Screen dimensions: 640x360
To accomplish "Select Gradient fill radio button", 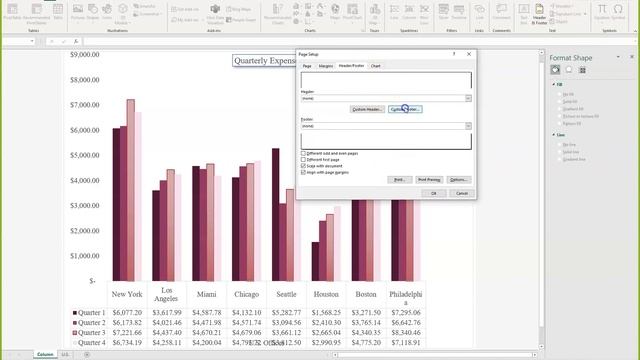I will point(560,109).
